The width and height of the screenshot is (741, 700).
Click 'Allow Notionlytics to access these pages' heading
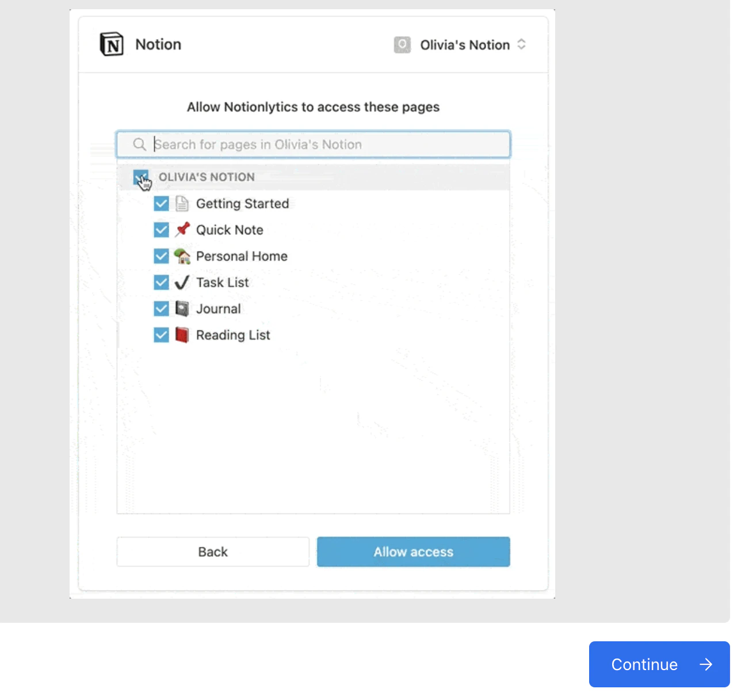tap(313, 107)
